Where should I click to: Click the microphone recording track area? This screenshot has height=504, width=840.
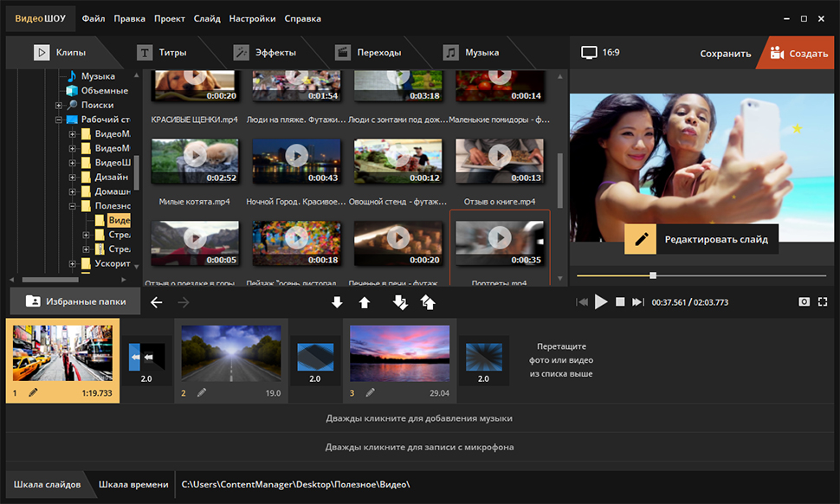tap(419, 447)
